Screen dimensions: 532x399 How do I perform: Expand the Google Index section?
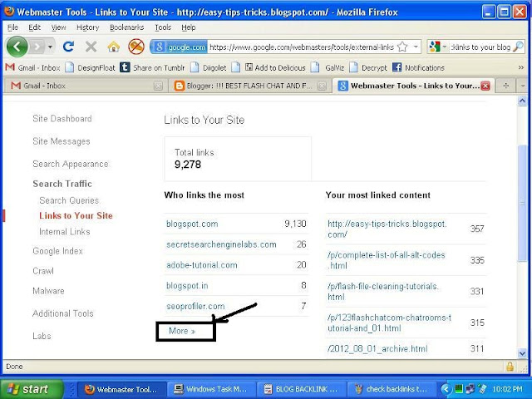(x=57, y=251)
